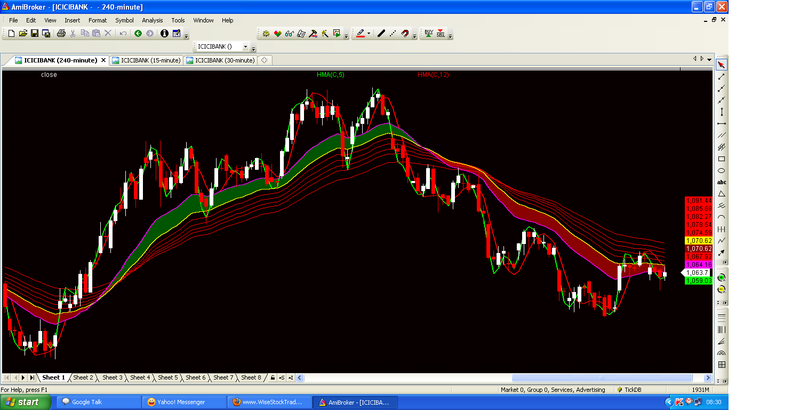
Task: Select the arrow drawing tool
Action: (721, 252)
